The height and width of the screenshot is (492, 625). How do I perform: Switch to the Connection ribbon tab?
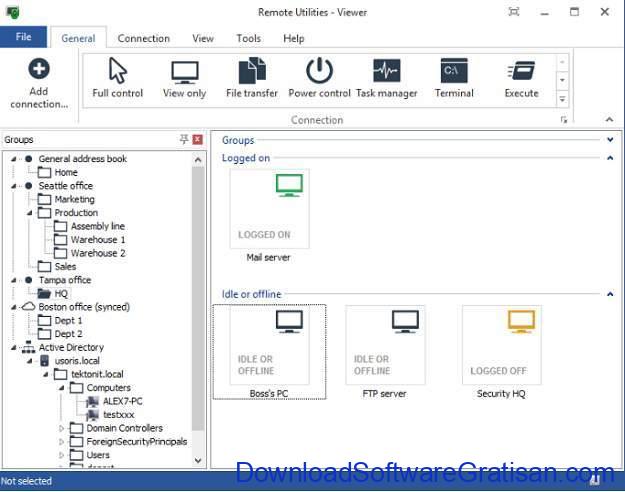coord(143,38)
